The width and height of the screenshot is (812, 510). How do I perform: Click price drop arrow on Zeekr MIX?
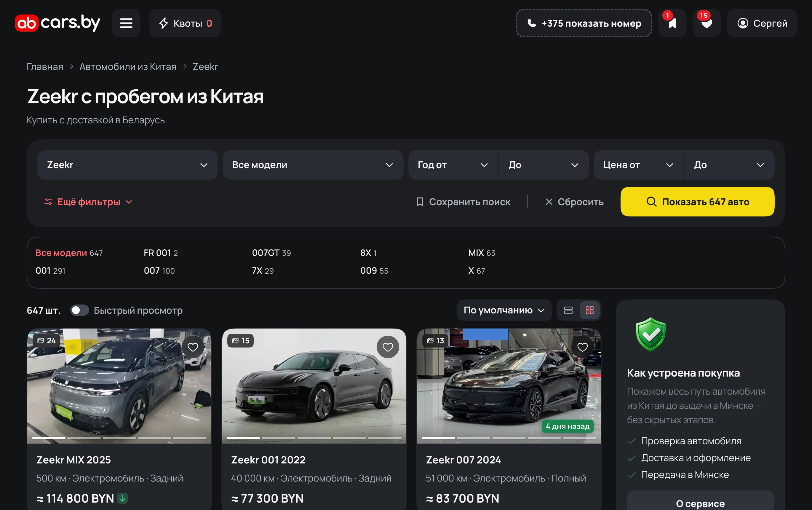tap(122, 498)
